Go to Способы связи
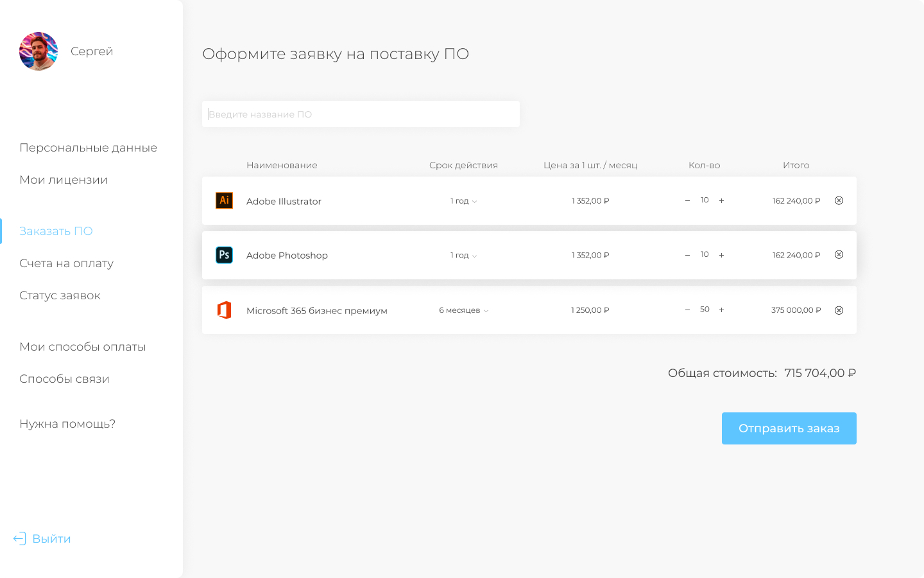Viewport: 924px width, 578px height. click(x=64, y=379)
